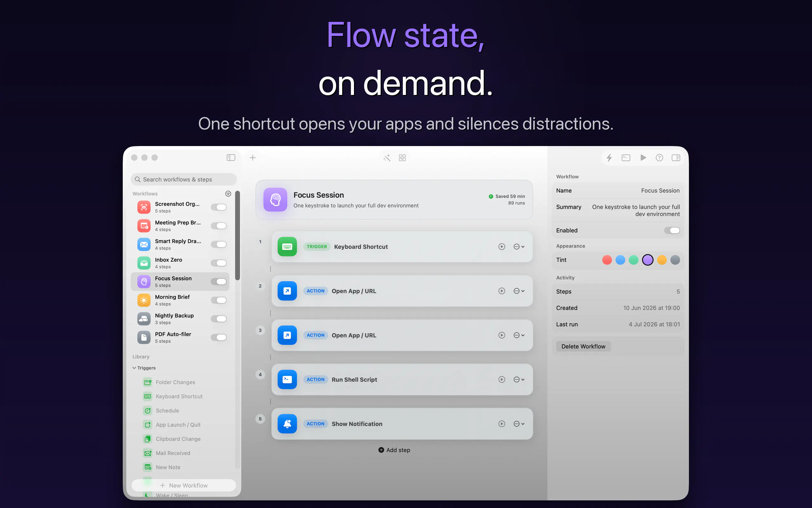Toggle the Nightly Backup workflow switch
Viewport: 812px width, 508px height.
coord(219,318)
